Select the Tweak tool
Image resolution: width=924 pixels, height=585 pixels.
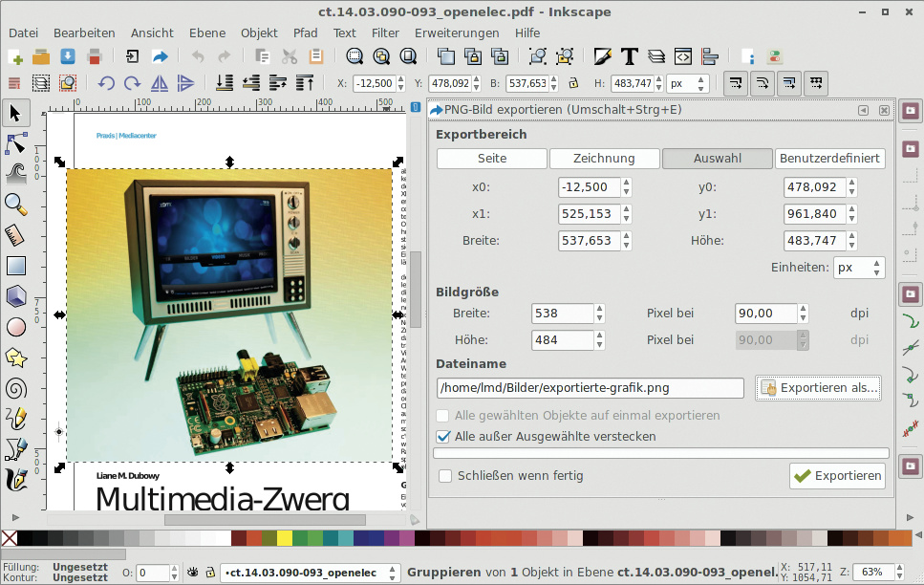[16, 173]
